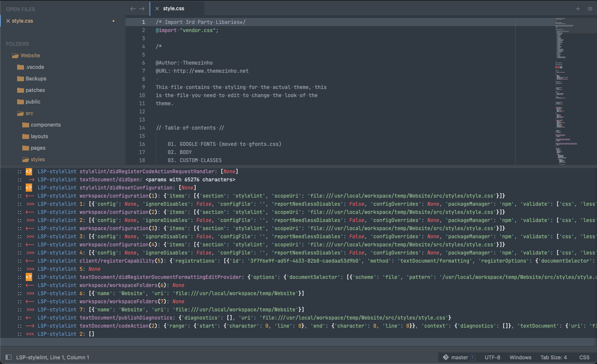Image resolution: width=597 pixels, height=364 pixels.
Task: Click LSP-stylelint in the status bar
Action: tap(31, 357)
